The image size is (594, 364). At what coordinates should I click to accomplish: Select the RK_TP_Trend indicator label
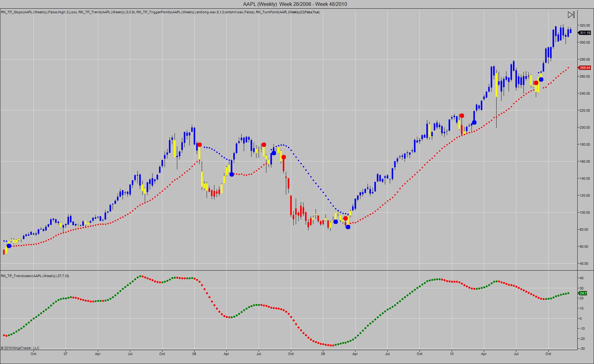[x=107, y=12]
